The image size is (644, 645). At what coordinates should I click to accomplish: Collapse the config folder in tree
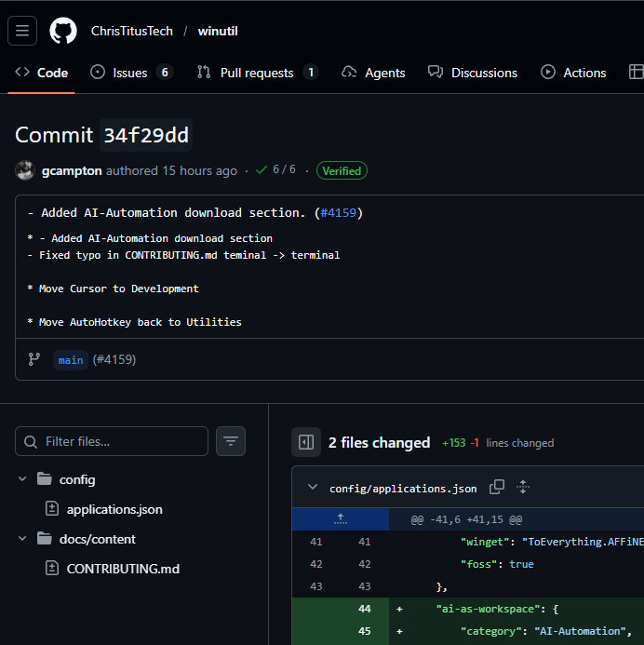[x=22, y=480]
